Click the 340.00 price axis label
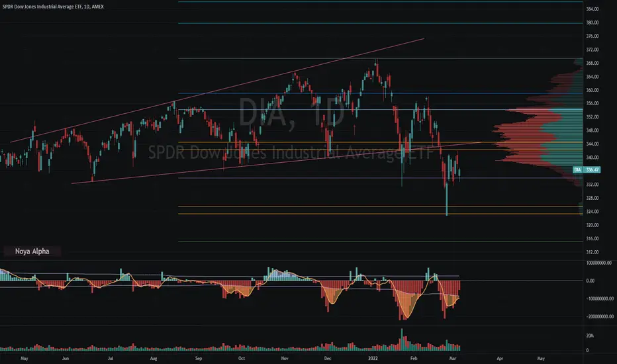617x364 pixels. point(593,157)
